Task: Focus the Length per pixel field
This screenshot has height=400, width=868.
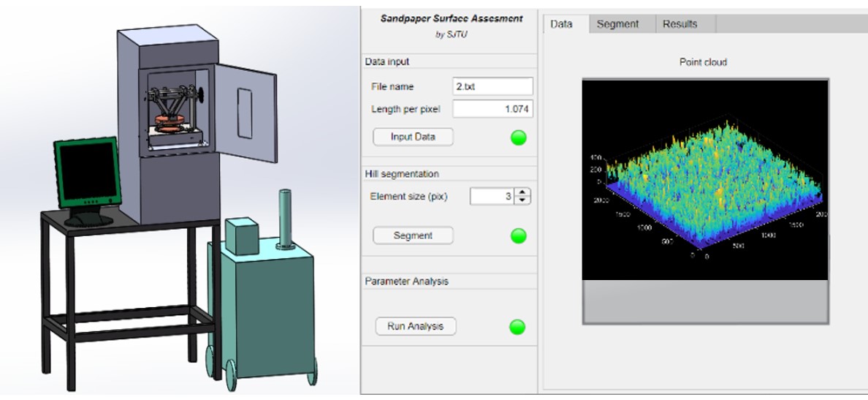Action: (x=492, y=109)
